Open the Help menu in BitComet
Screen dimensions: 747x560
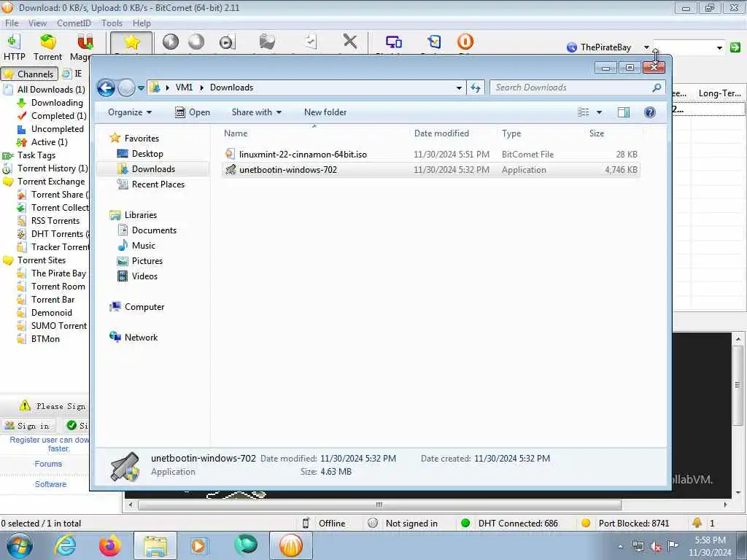142,23
